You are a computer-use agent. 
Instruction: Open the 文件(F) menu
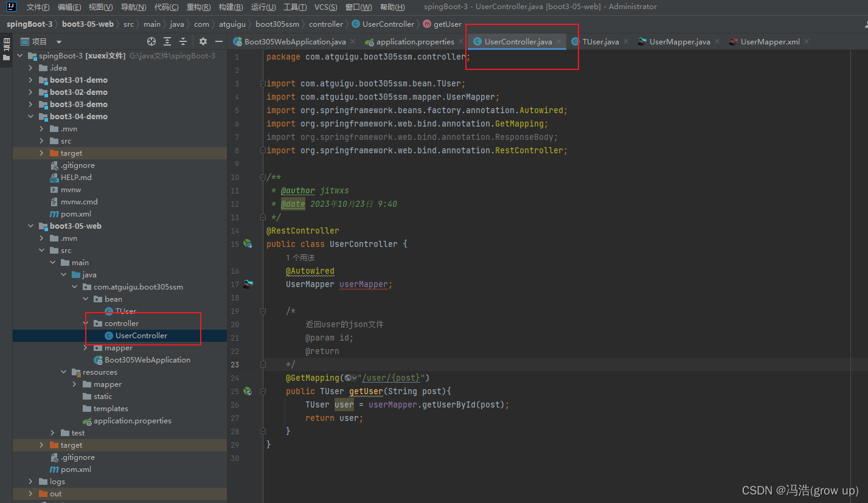click(38, 7)
